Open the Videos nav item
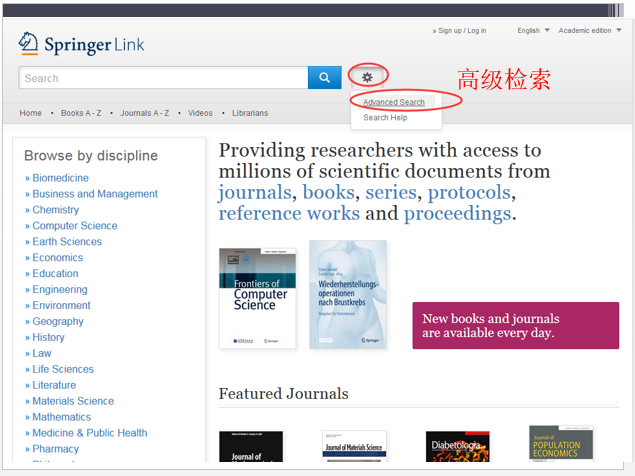Screen dimensions: 635x476 [x=200, y=113]
